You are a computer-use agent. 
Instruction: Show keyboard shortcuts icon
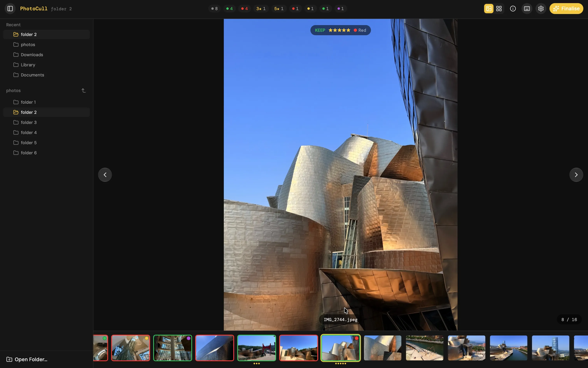coord(527,9)
